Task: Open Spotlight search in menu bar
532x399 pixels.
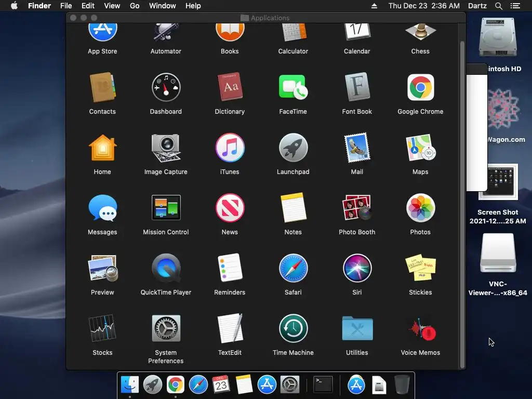Action: tap(499, 6)
